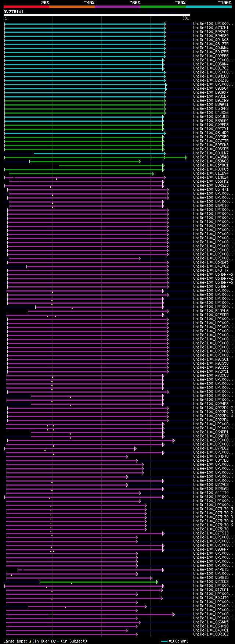Select the UniRef100_C5XPF3 label
Image resolution: width=235 pixels, height=644 pixels.
[211, 108]
